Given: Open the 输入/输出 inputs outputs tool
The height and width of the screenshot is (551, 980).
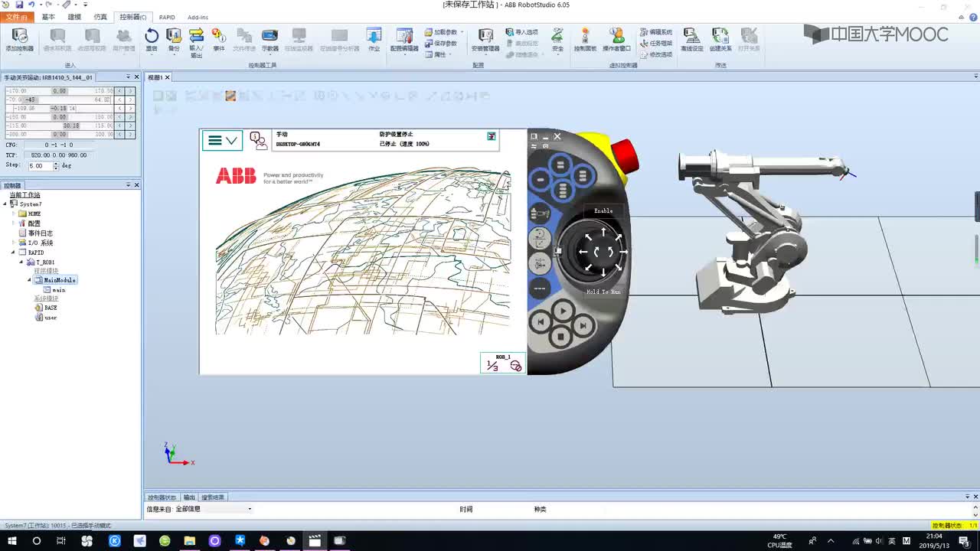Looking at the screenshot, I should point(196,42).
